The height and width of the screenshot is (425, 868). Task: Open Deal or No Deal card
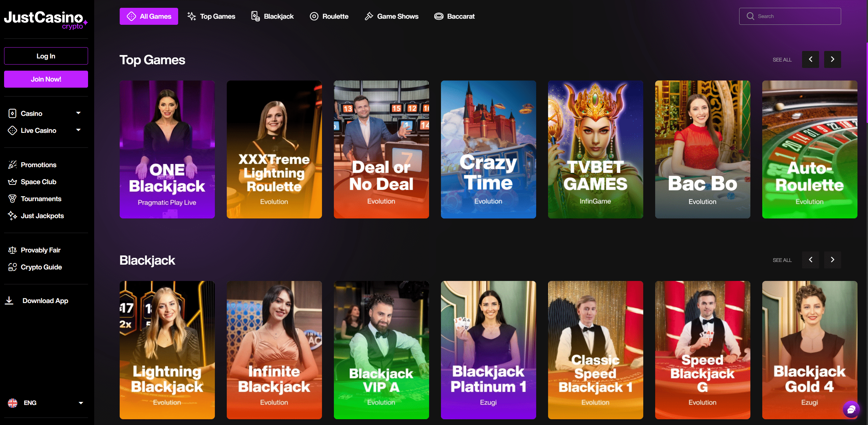(381, 149)
